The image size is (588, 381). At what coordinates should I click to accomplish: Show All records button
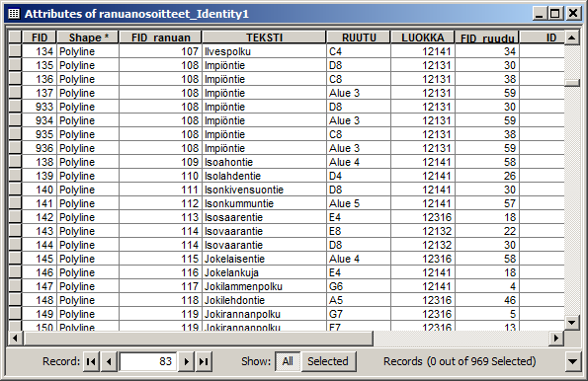coord(288,361)
